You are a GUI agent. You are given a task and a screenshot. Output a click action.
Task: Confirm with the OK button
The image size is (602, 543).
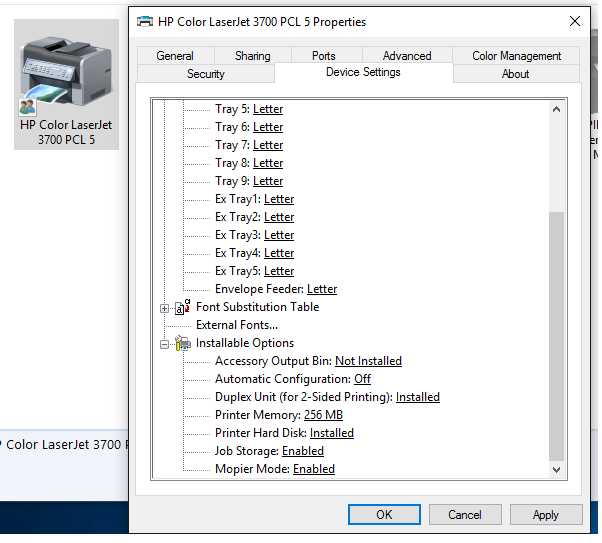pos(384,515)
